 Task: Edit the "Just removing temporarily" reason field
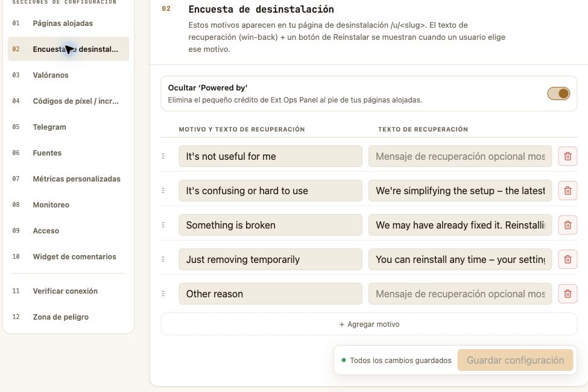click(270, 259)
